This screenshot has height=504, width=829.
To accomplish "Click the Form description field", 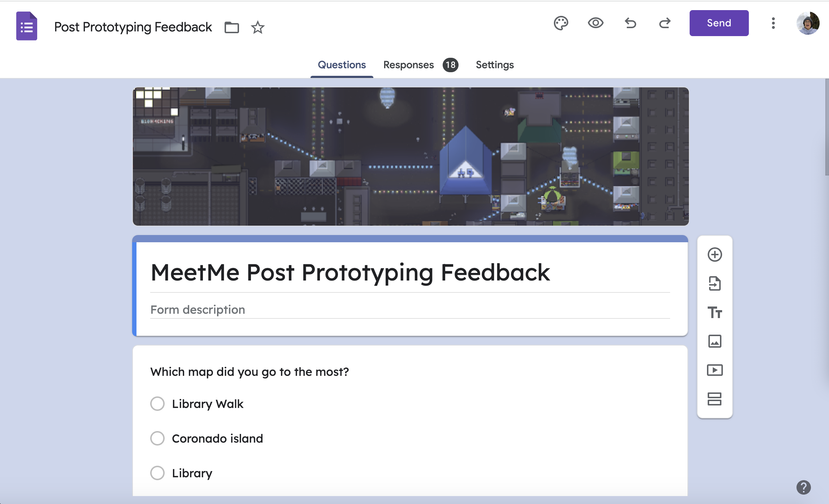I will 409,310.
